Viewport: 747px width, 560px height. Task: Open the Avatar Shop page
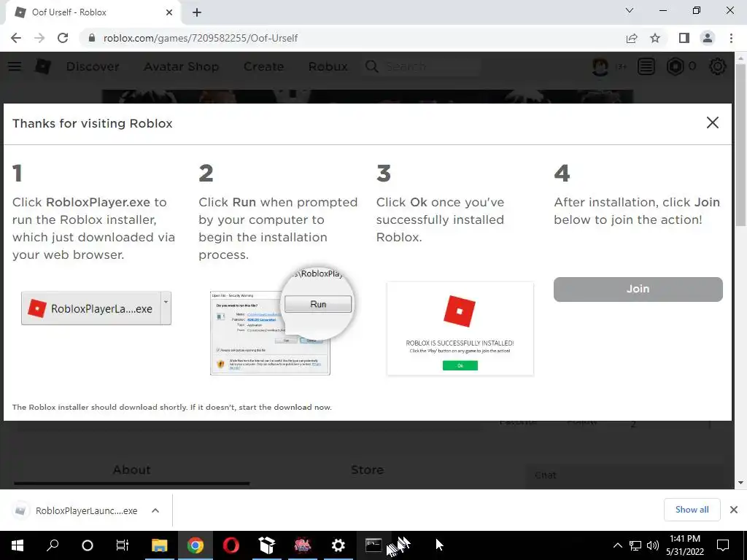[181, 66]
